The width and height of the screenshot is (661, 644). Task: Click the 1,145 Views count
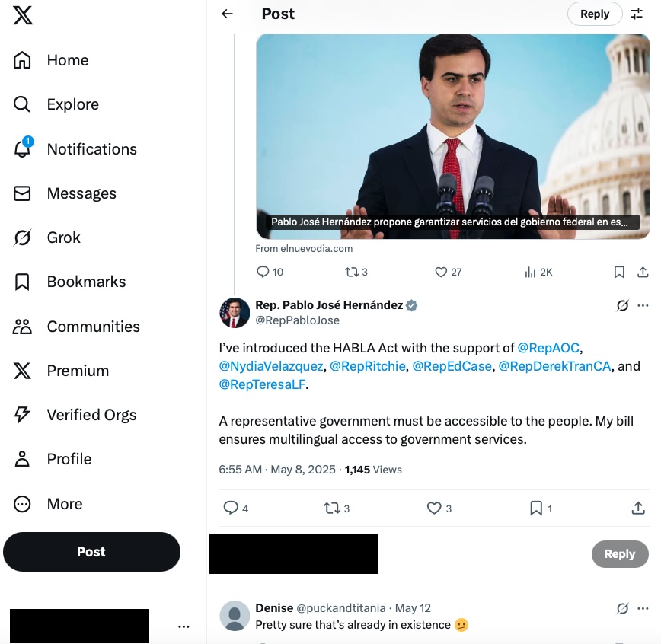coord(373,470)
